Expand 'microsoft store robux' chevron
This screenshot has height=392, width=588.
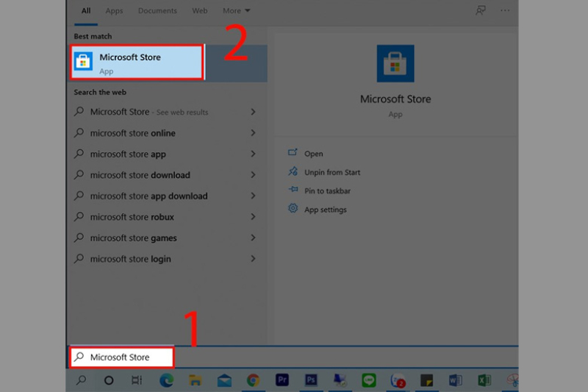[x=253, y=217]
